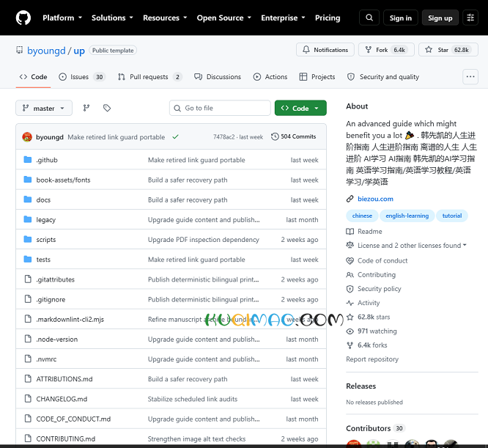The image size is (488, 448).
Task: Click the branches icon next to master
Action: pyautogui.click(x=86, y=108)
